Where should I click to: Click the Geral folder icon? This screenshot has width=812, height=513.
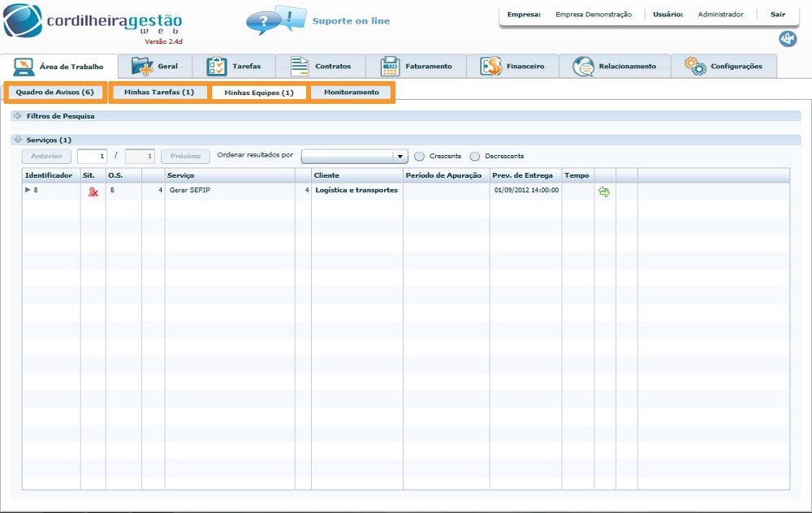point(142,67)
